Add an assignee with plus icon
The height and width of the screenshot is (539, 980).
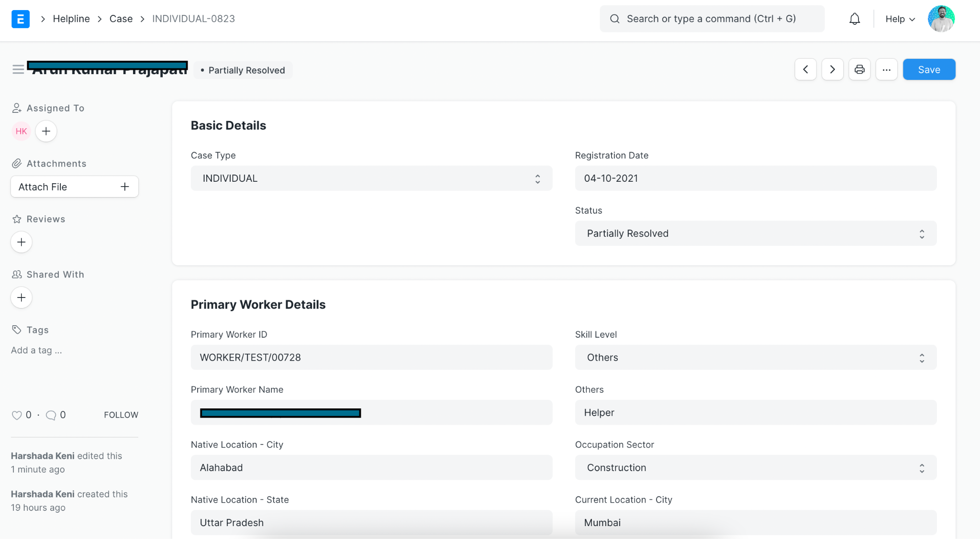pyautogui.click(x=46, y=132)
